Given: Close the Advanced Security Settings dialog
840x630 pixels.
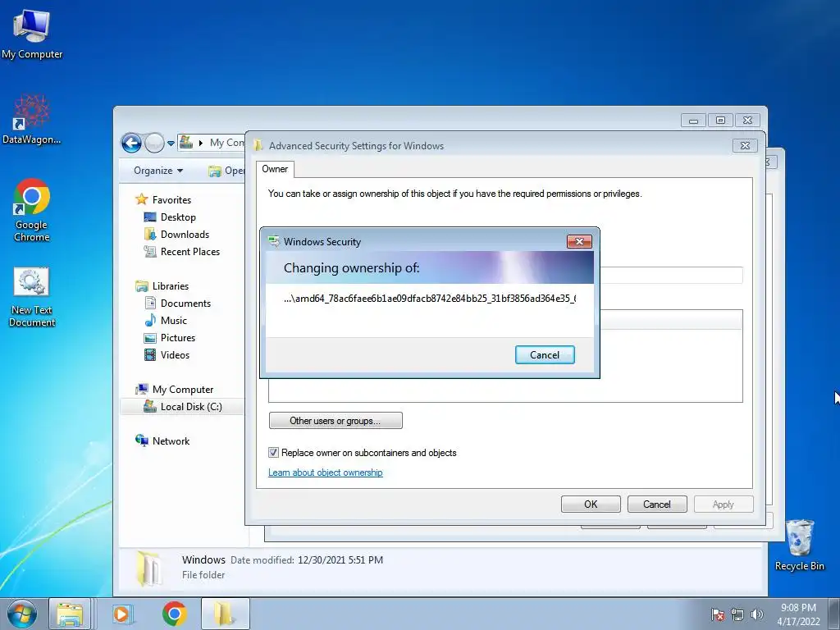Looking at the screenshot, I should coord(745,145).
